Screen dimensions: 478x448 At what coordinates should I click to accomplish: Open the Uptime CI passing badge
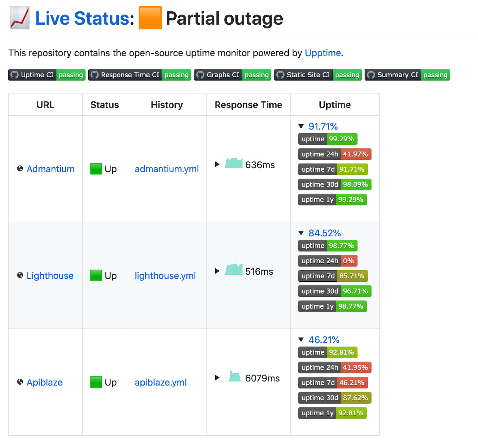pos(47,75)
